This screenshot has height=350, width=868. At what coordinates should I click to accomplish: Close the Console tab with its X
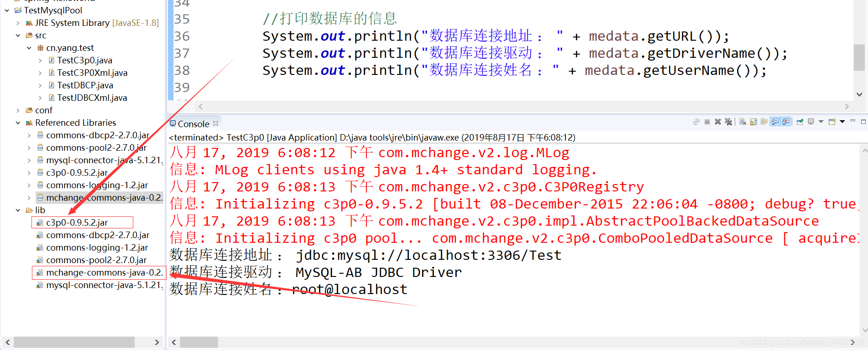[216, 123]
